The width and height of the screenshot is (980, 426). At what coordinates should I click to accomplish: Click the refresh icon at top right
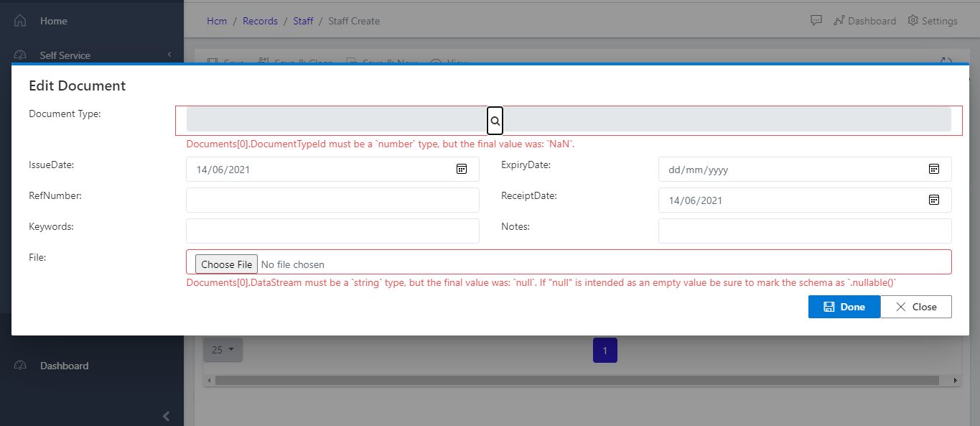[x=946, y=62]
